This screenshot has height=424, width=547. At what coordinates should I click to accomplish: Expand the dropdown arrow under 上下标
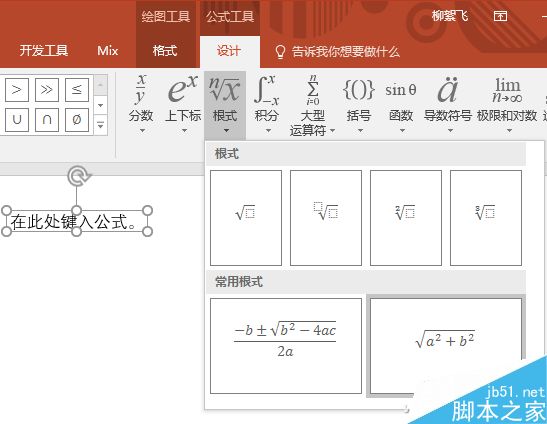(184, 131)
